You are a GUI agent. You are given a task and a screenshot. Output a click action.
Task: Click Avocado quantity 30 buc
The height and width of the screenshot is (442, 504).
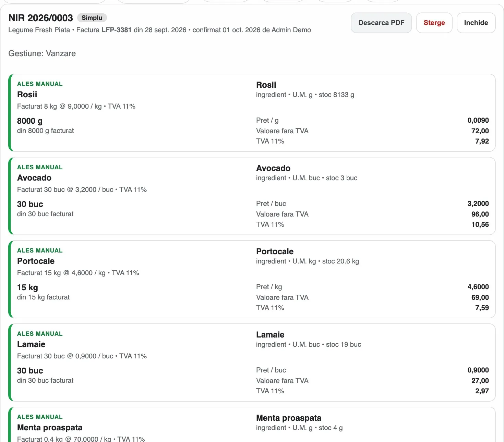[x=30, y=204]
